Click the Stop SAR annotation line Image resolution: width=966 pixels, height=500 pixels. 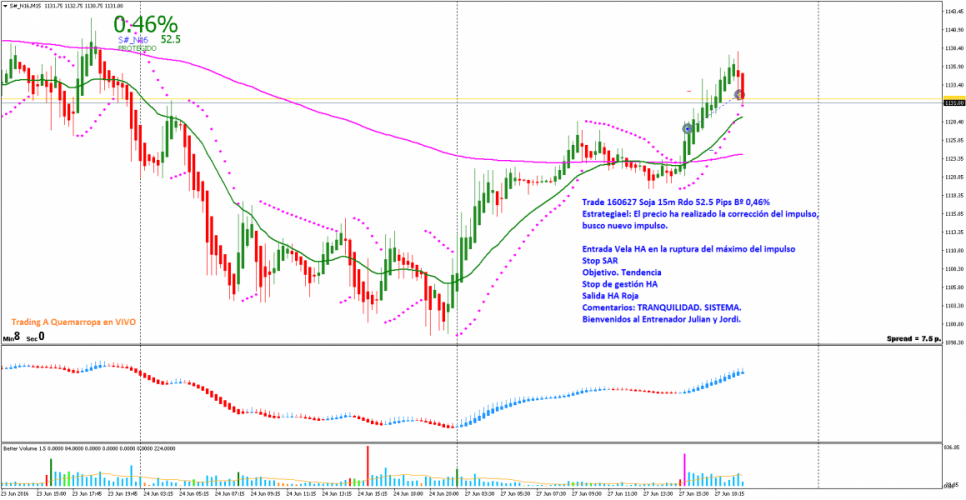point(603,259)
